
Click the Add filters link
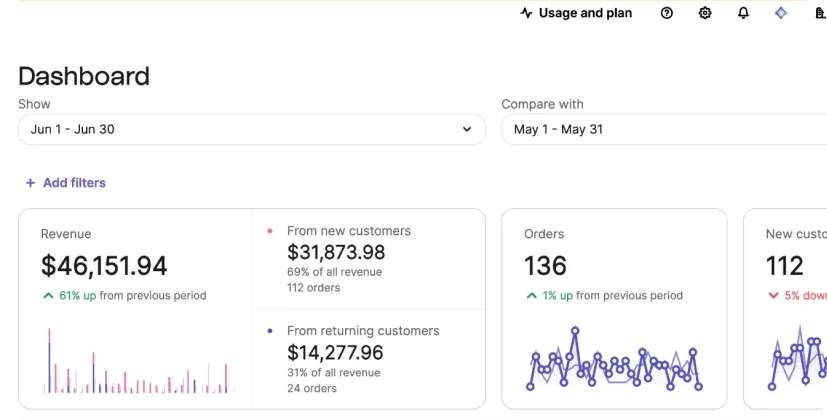click(74, 183)
